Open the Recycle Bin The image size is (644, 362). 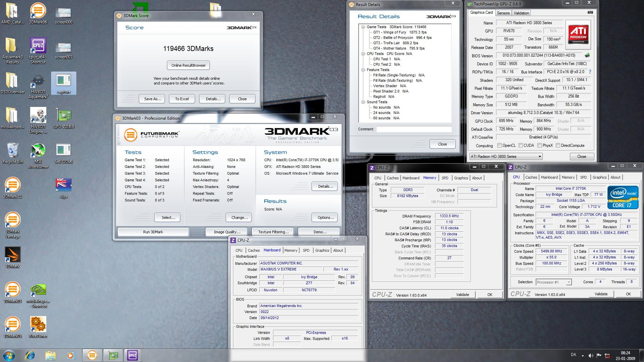click(12, 153)
